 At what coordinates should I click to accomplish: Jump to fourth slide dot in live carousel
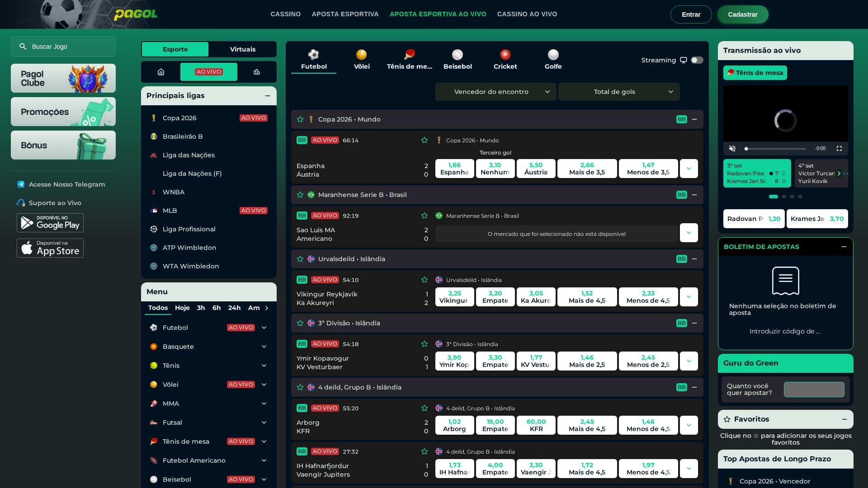[800, 197]
